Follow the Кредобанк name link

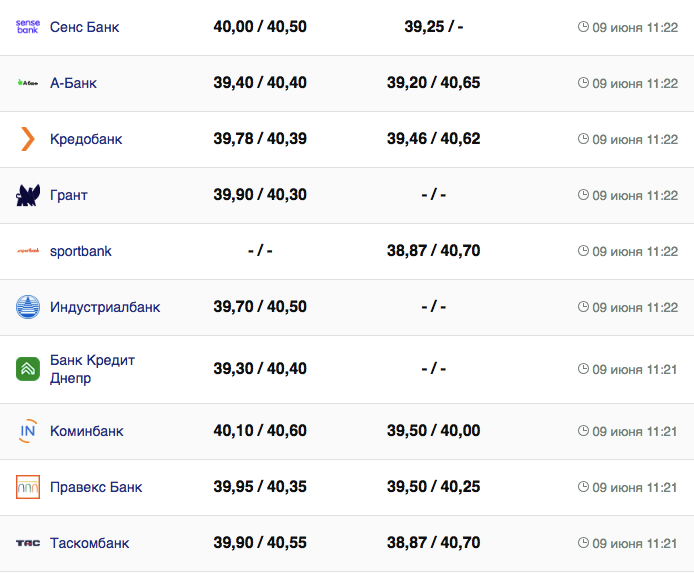point(86,139)
